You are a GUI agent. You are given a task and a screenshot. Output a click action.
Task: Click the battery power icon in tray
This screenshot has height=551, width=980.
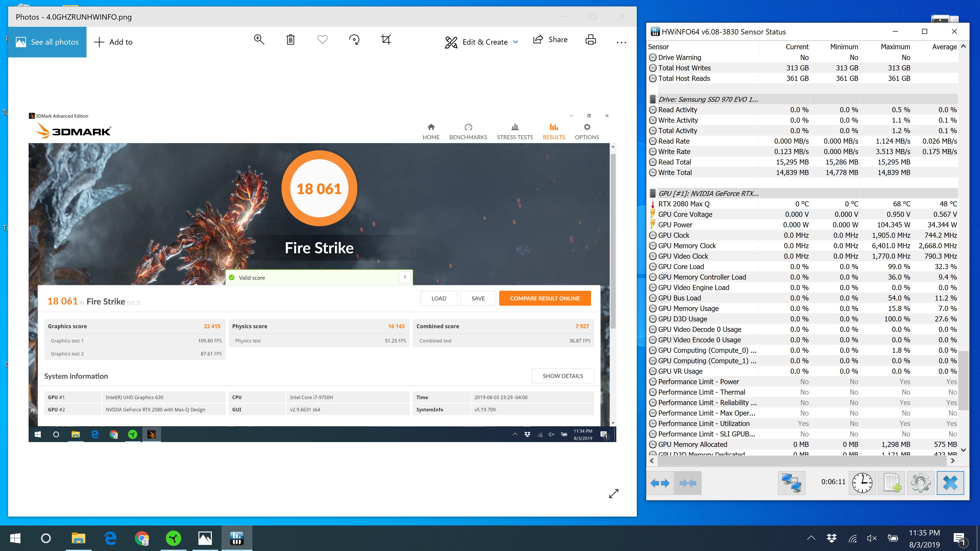point(892,538)
